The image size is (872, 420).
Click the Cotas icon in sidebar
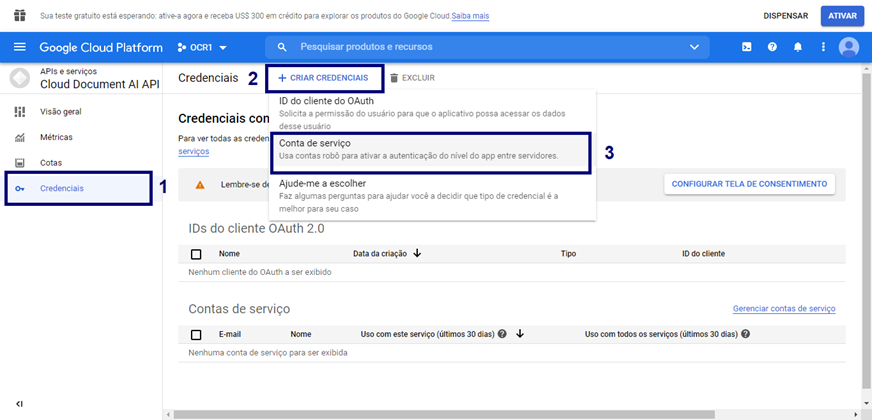point(19,163)
